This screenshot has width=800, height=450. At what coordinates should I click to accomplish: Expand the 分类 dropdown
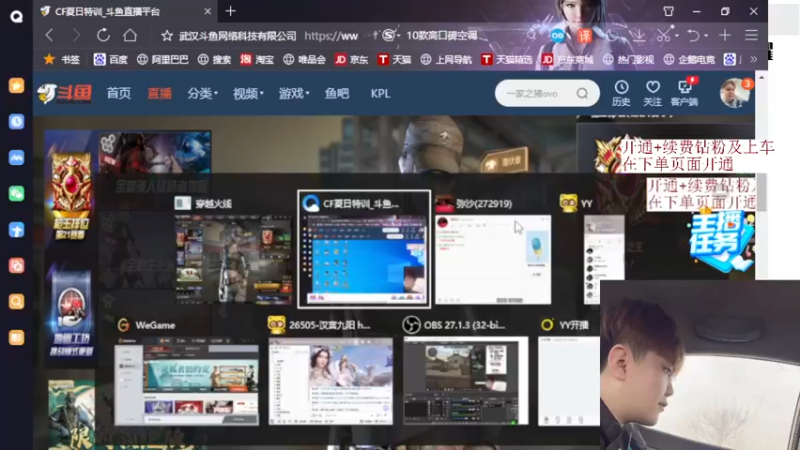pos(203,93)
